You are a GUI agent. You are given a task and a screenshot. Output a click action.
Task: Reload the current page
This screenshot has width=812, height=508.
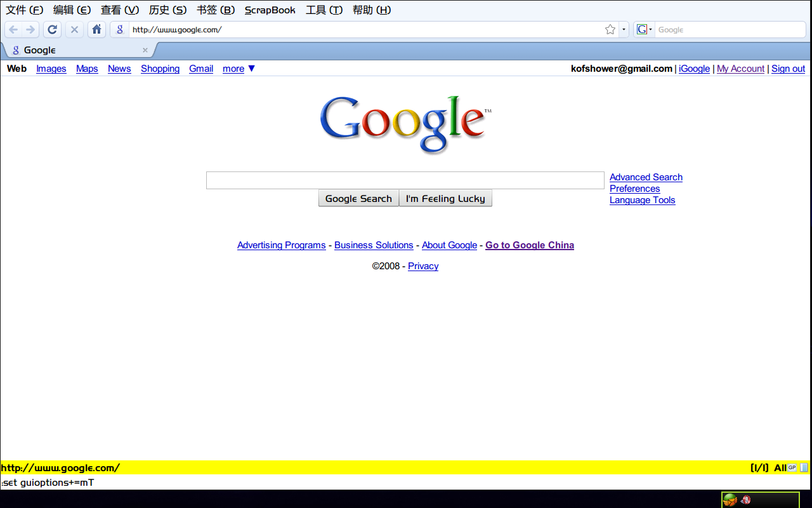coord(53,30)
